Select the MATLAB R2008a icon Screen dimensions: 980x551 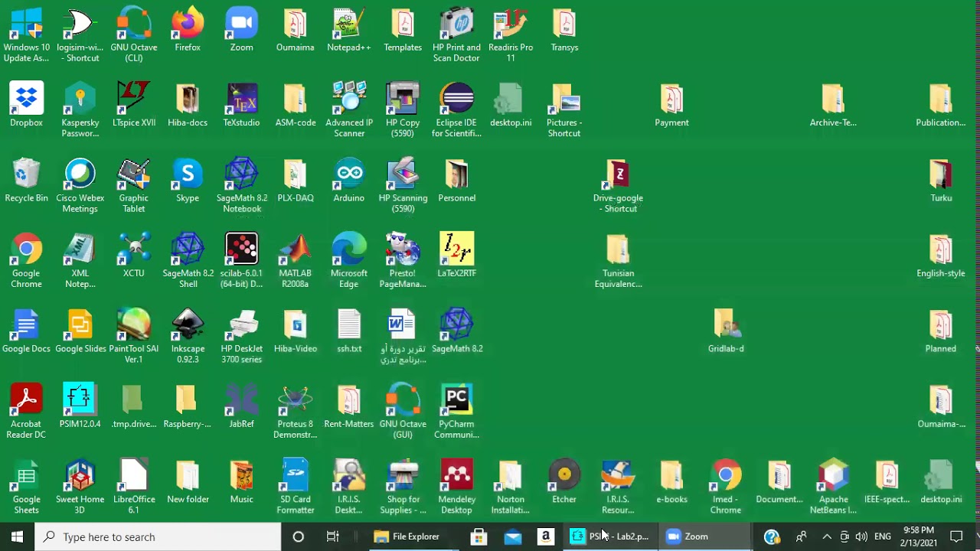tap(296, 261)
